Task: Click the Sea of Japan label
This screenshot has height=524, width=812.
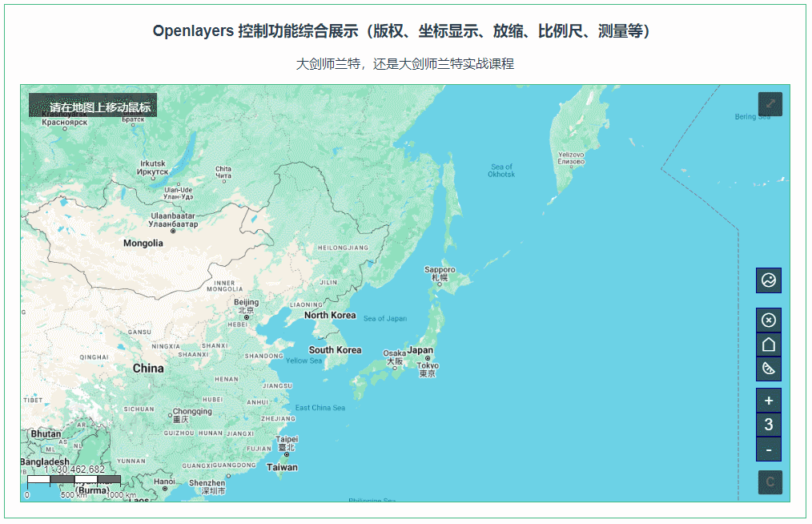Action: [384, 318]
